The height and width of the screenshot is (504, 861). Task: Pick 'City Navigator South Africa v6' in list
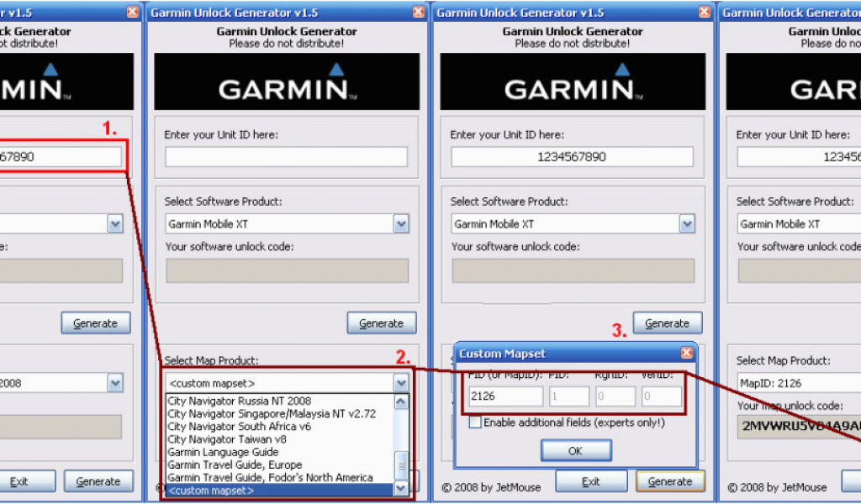tap(280, 426)
